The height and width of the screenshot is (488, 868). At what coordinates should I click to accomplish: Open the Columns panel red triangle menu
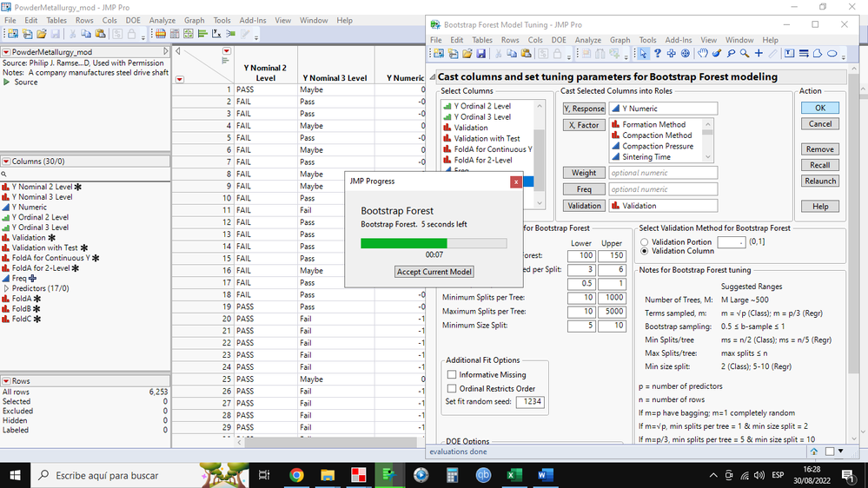pyautogui.click(x=6, y=162)
